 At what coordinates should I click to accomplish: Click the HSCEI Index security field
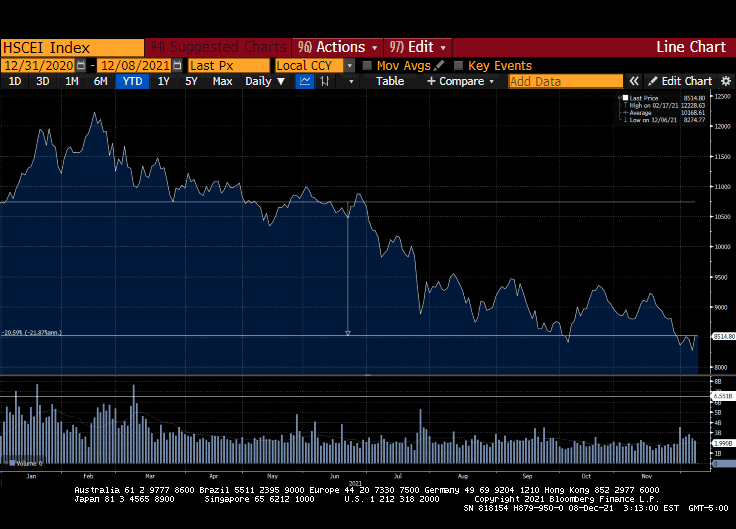(72, 47)
